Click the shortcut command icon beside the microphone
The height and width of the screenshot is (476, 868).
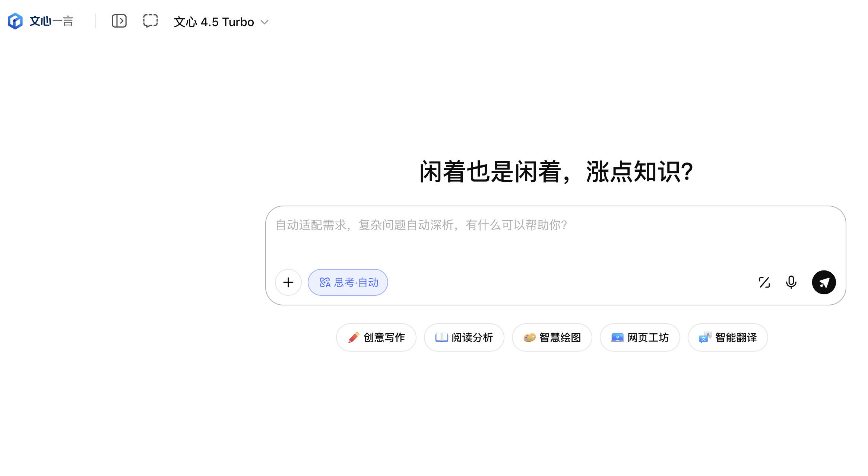(x=764, y=282)
